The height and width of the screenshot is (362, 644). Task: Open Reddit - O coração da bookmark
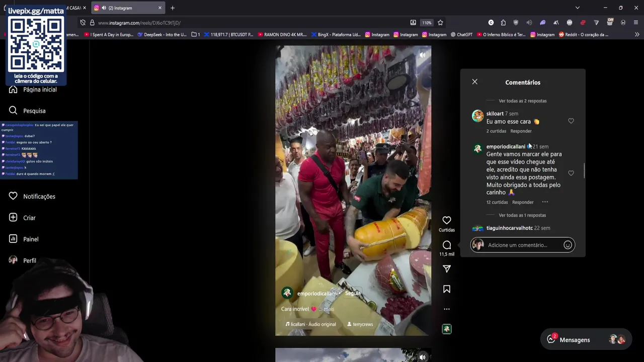click(x=584, y=35)
